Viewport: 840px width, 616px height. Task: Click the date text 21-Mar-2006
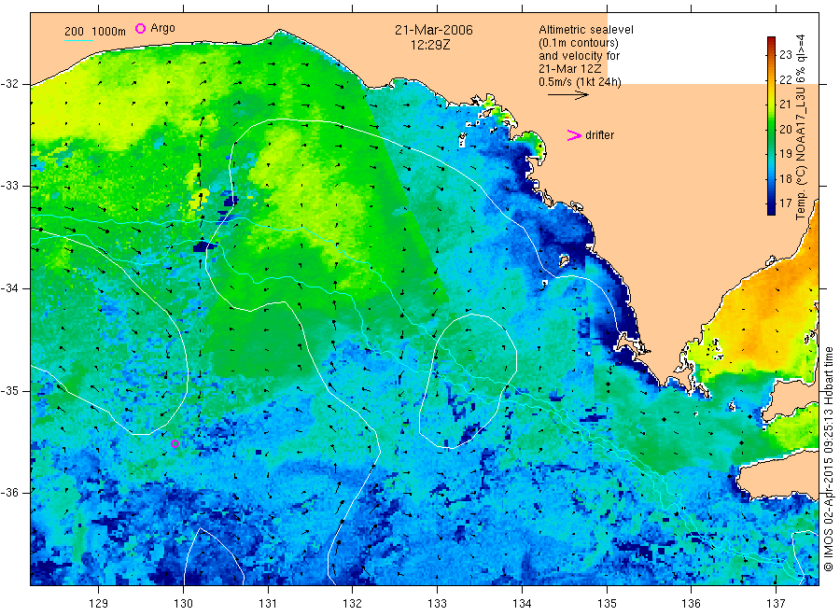pos(434,30)
